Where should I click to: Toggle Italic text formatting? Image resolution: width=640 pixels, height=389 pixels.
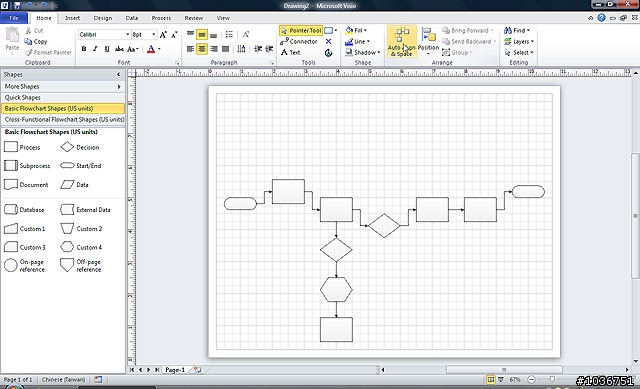pyautogui.click(x=95, y=49)
